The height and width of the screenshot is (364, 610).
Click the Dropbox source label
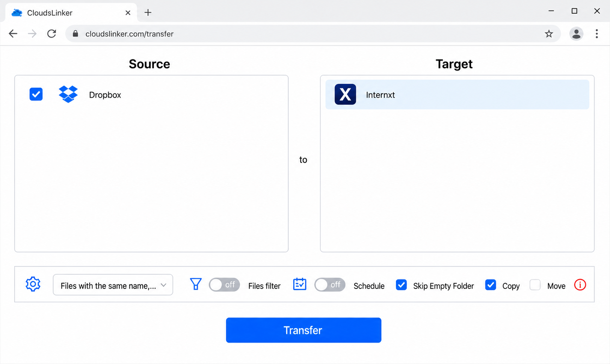(x=105, y=95)
